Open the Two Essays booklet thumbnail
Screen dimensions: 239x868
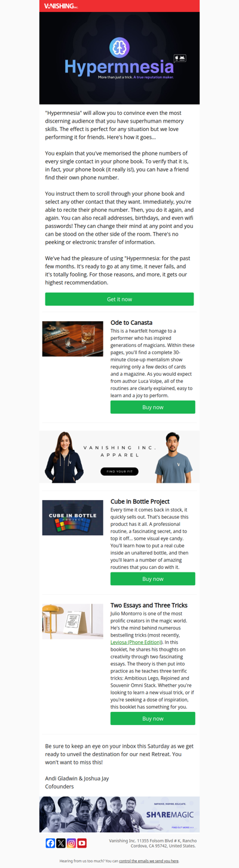pyautogui.click(x=73, y=622)
